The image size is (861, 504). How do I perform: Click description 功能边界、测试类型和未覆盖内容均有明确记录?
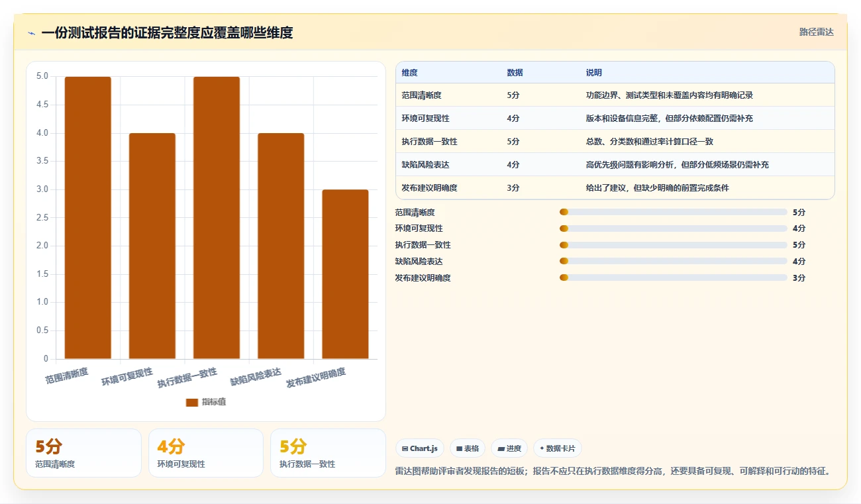[669, 95]
